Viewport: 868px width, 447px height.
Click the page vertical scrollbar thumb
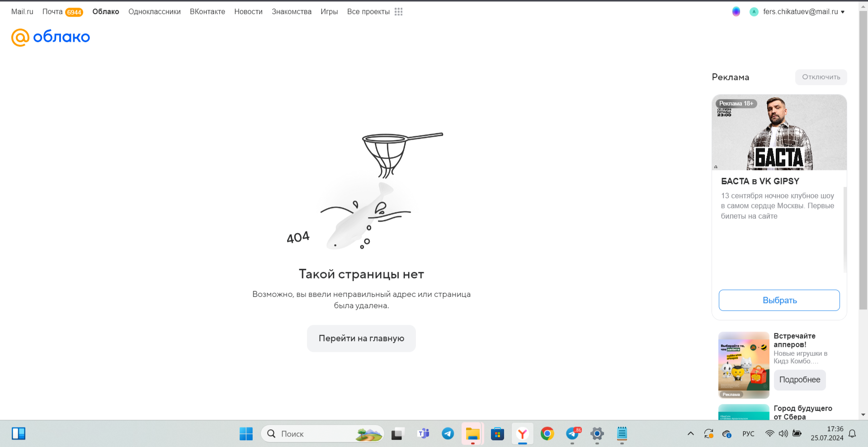coord(863,161)
